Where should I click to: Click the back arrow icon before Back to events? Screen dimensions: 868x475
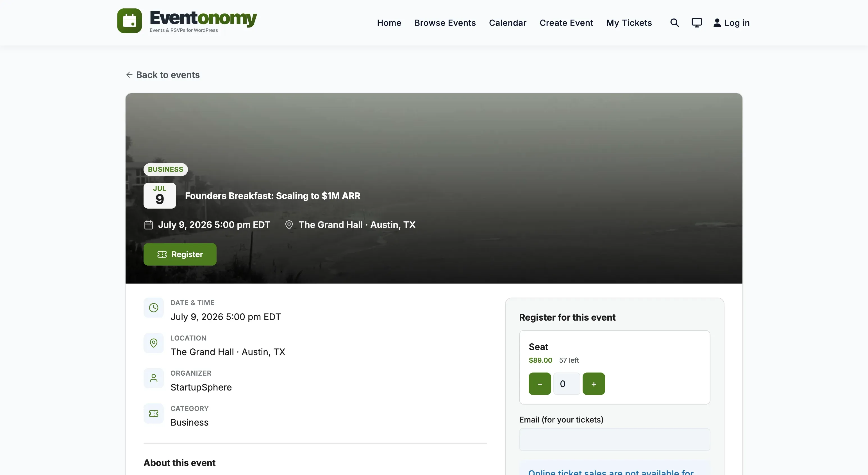tap(129, 75)
